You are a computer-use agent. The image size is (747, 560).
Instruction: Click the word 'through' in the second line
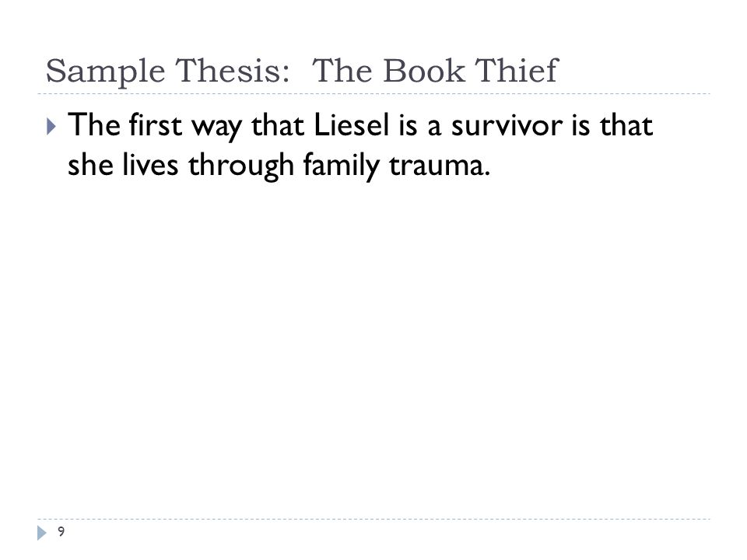click(240, 166)
